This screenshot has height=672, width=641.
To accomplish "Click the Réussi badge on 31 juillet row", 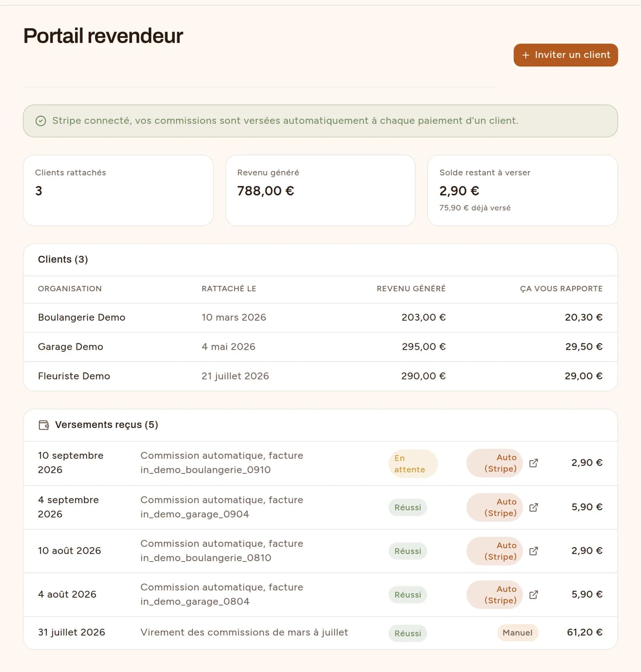I will [408, 633].
